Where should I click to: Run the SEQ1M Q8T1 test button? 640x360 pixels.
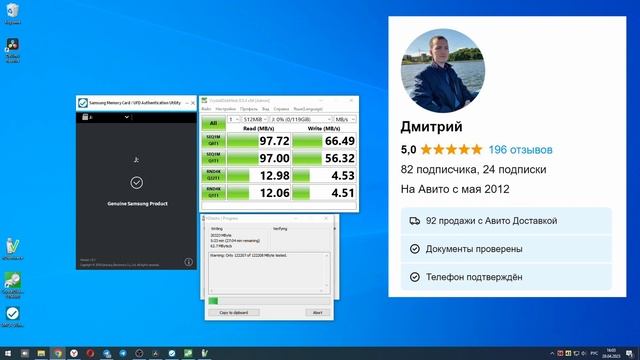(x=213, y=140)
